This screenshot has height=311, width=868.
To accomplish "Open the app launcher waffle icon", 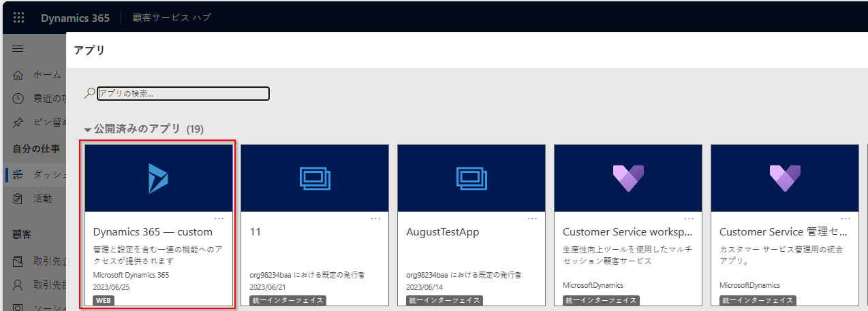I will tap(19, 18).
